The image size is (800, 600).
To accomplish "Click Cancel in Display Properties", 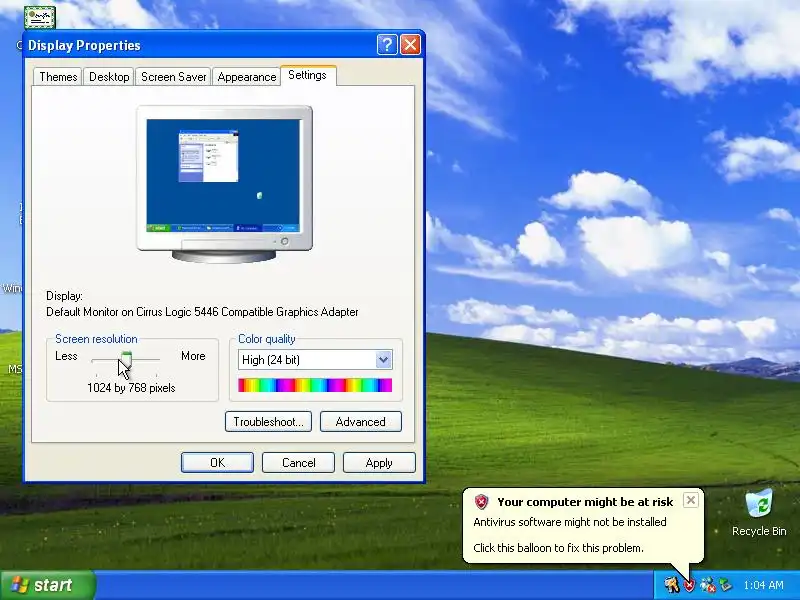I will (298, 463).
